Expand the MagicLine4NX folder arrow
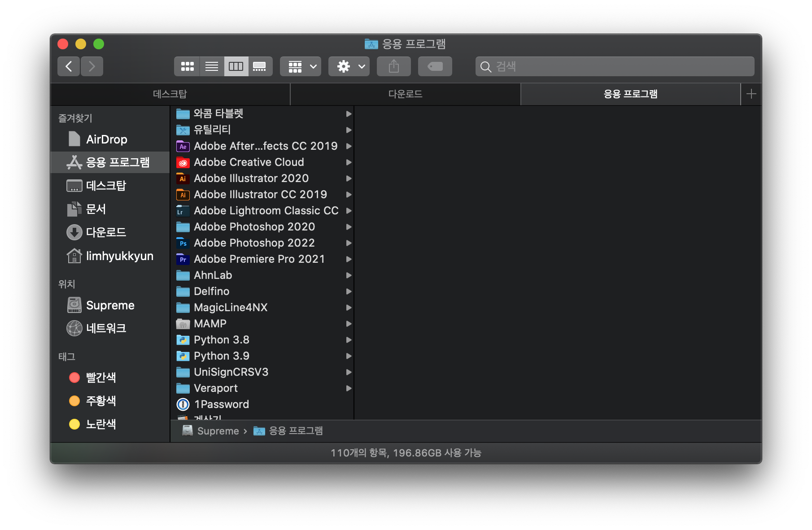812x530 pixels. coord(349,308)
